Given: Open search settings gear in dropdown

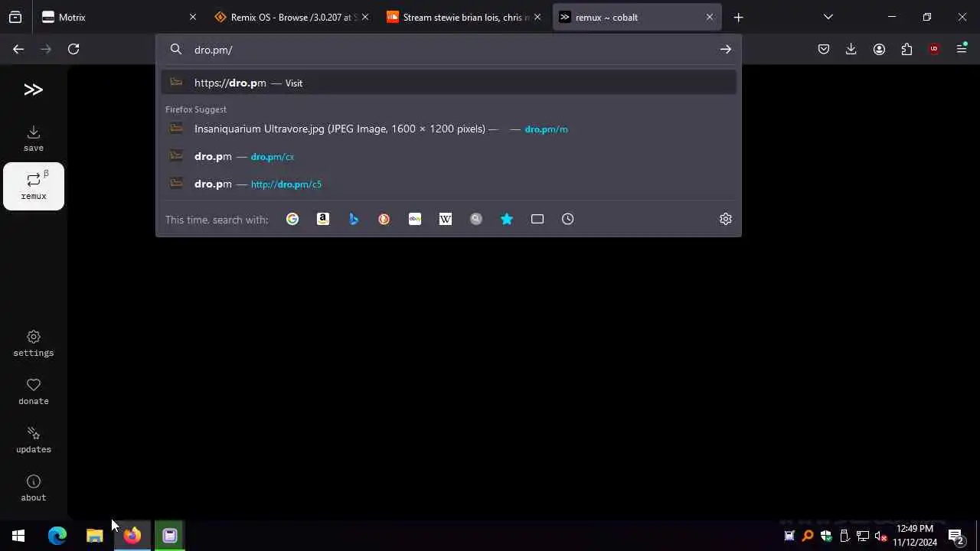Looking at the screenshot, I should (x=726, y=219).
